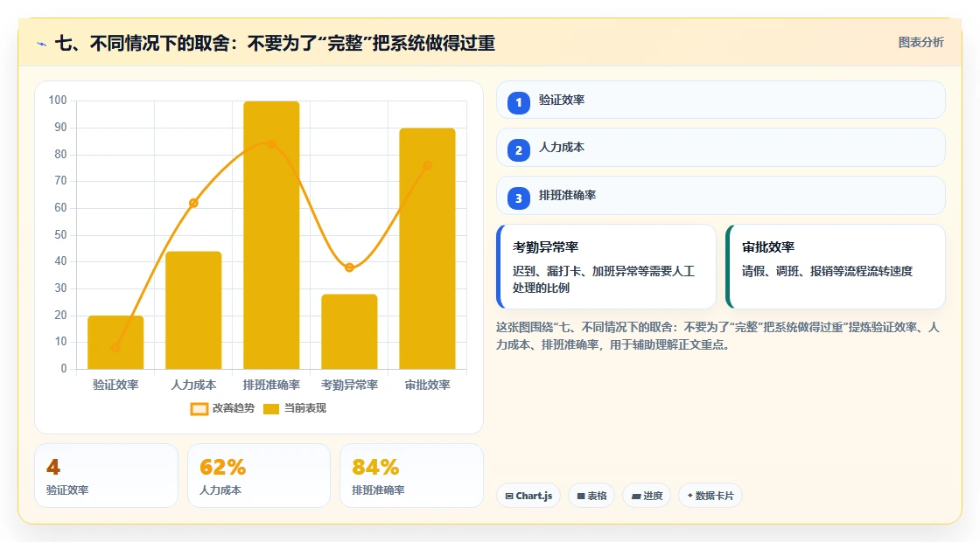Click the stat card showing 4
This screenshot has height=542, width=980.
pyautogui.click(x=106, y=476)
